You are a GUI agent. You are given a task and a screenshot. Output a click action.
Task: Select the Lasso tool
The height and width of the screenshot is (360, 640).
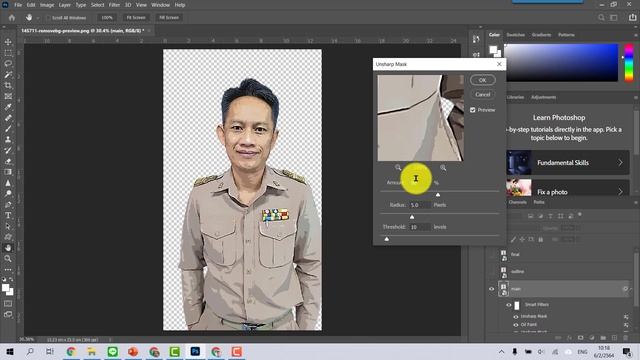coord(8,64)
